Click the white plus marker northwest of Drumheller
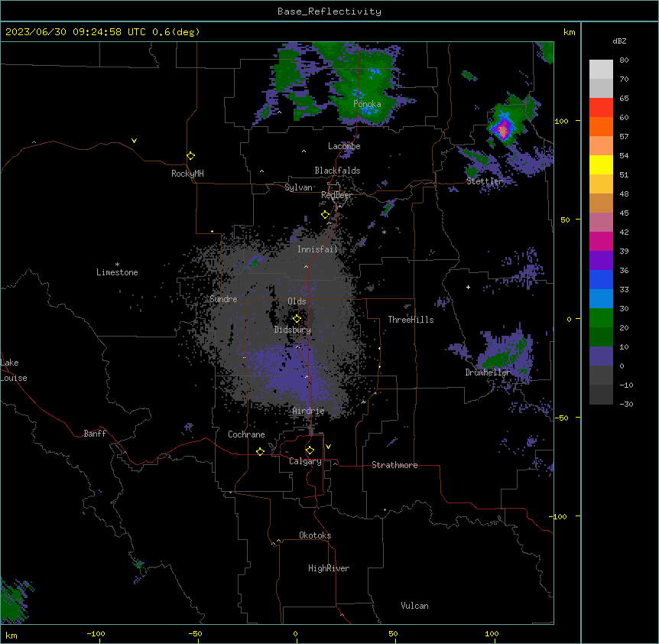The width and height of the screenshot is (659, 644). pyautogui.click(x=468, y=287)
